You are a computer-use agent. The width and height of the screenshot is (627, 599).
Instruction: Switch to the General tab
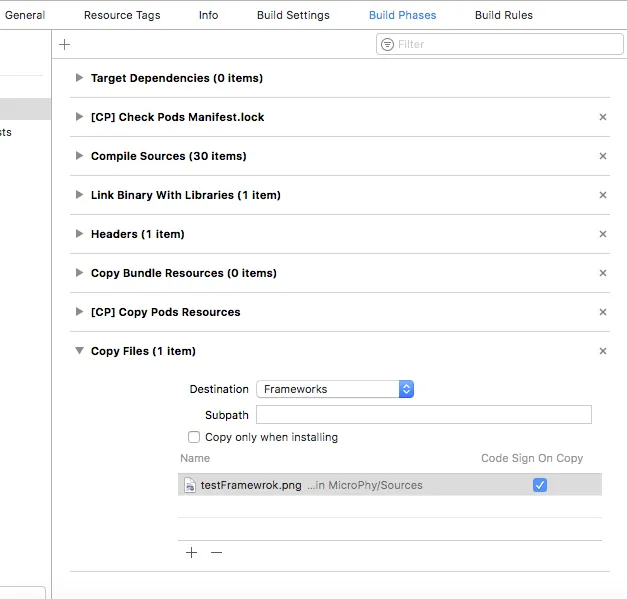(25, 15)
